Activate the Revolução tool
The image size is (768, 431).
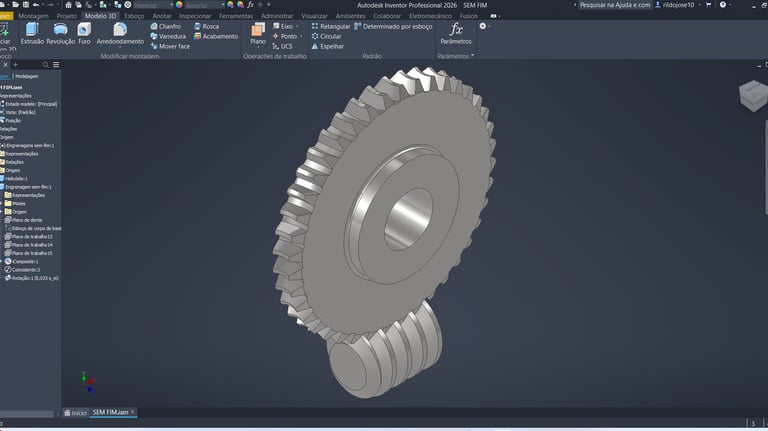[61, 33]
